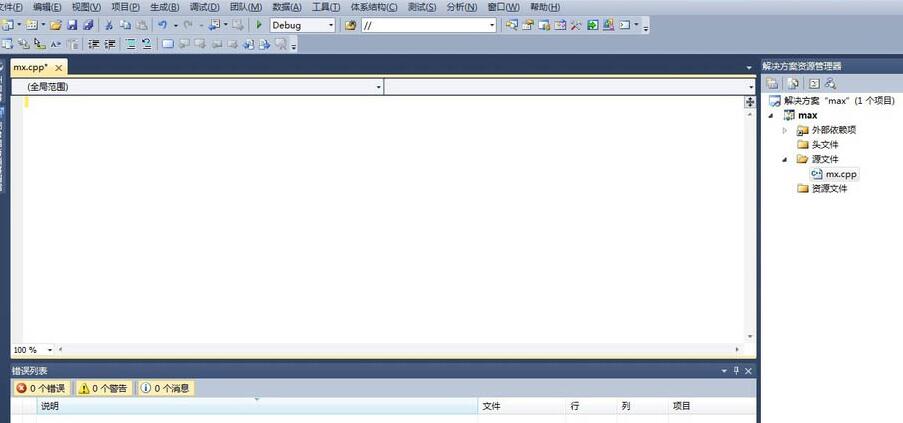Collapse the 源文件 folder node

pyautogui.click(x=784, y=159)
